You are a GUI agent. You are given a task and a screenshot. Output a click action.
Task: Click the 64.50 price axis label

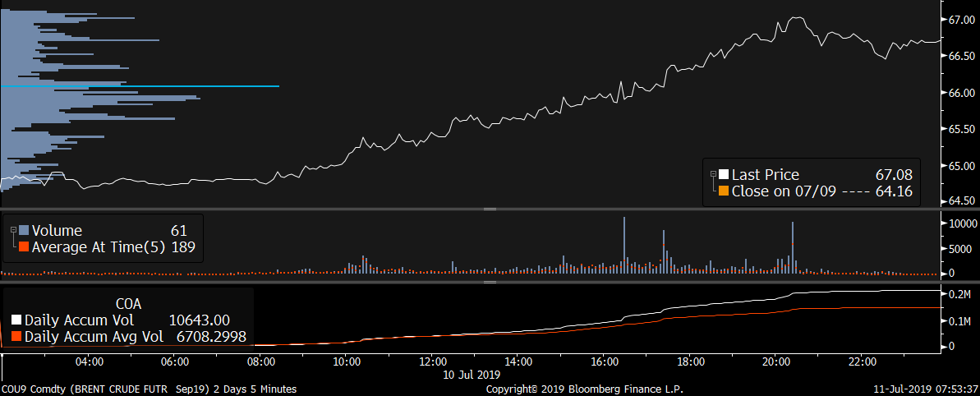pos(963,201)
